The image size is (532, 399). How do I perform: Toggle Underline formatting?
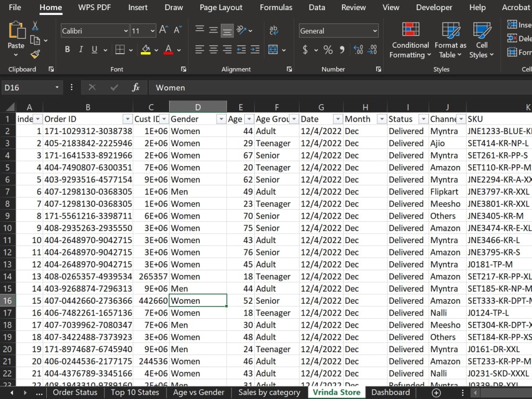[94, 49]
